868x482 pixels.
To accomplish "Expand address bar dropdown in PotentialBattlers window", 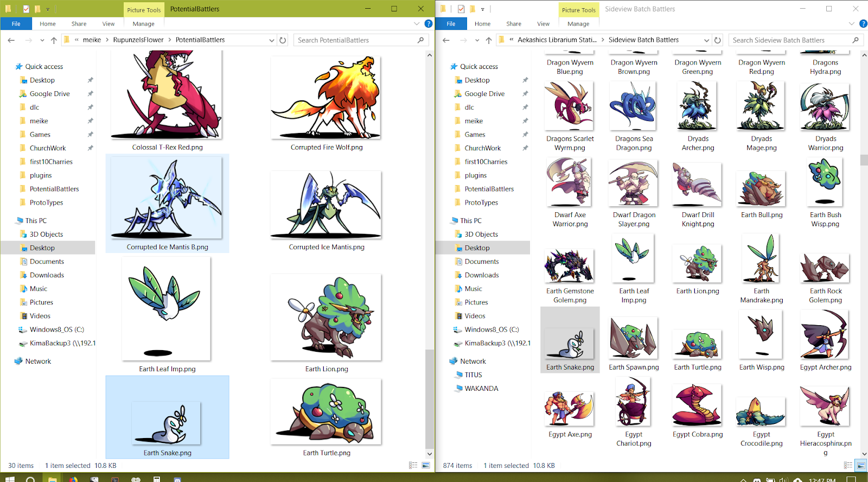I will 271,40.
